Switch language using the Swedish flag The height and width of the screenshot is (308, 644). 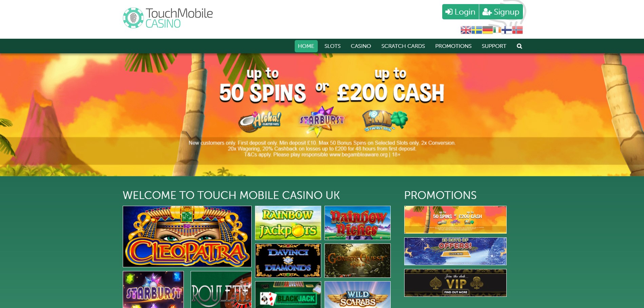click(476, 30)
